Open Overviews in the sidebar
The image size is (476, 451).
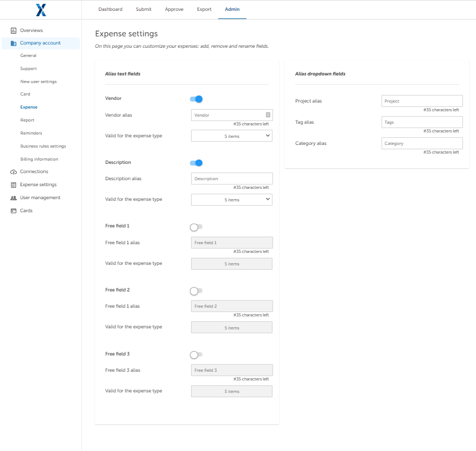click(x=31, y=30)
